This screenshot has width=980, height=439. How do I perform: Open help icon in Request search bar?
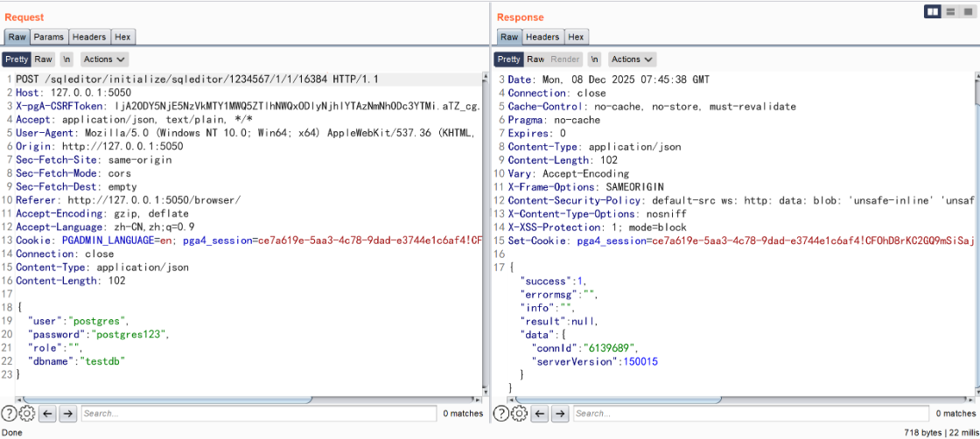pyautogui.click(x=9, y=414)
